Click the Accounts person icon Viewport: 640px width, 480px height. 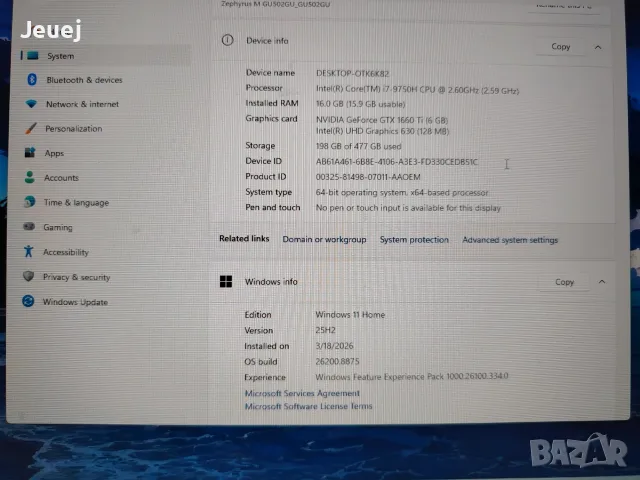[29, 177]
